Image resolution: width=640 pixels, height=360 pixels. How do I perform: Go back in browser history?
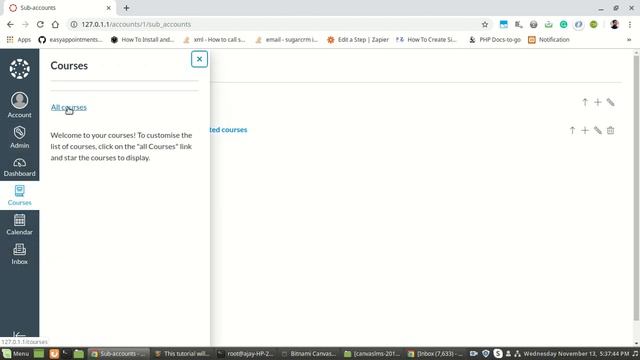point(10,24)
